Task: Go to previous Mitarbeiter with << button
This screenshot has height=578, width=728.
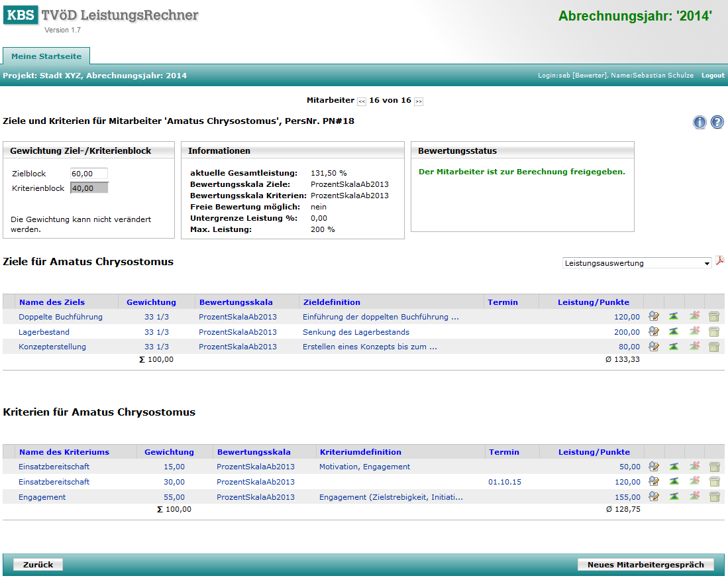Action: coord(362,101)
